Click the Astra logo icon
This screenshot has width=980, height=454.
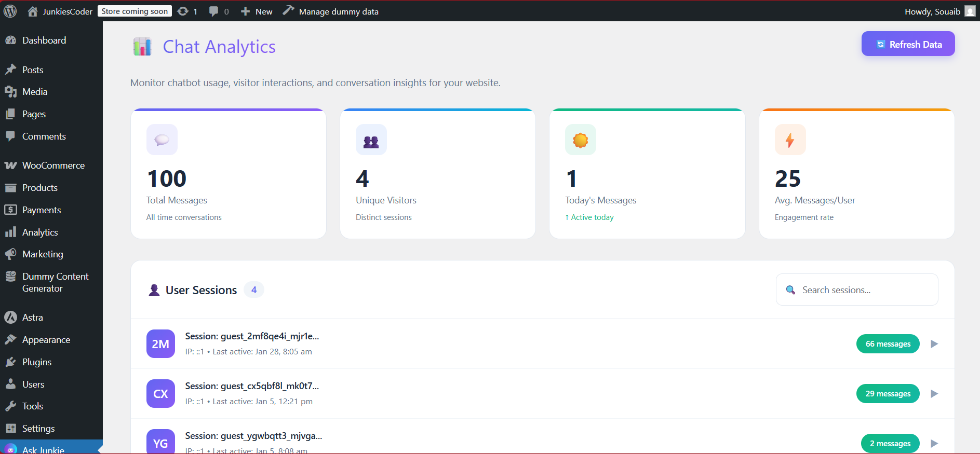pyautogui.click(x=10, y=318)
